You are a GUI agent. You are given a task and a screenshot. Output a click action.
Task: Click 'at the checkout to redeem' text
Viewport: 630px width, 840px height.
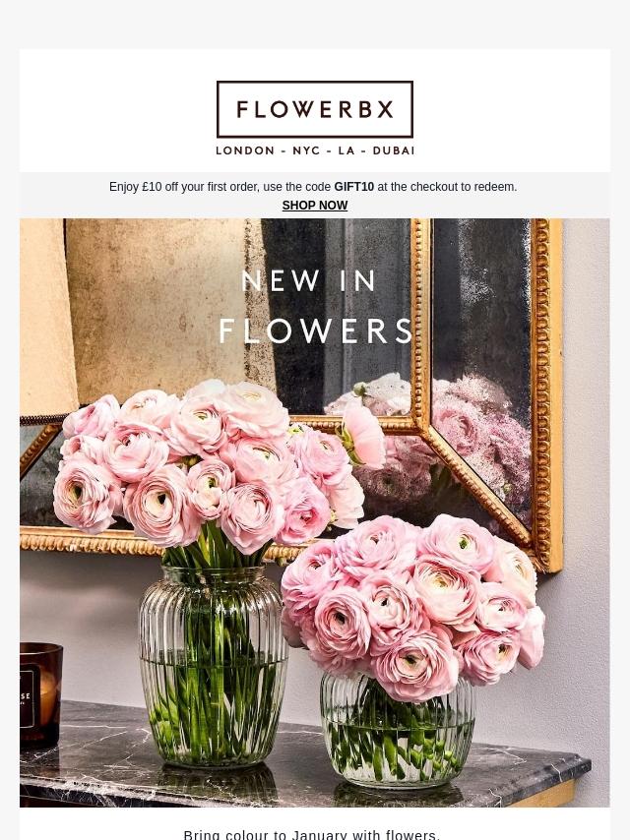[447, 187]
